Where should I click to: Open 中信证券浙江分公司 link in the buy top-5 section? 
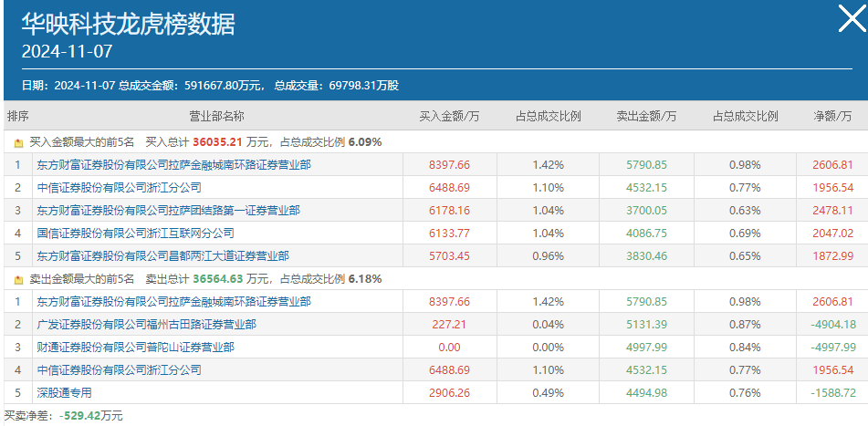(119, 188)
